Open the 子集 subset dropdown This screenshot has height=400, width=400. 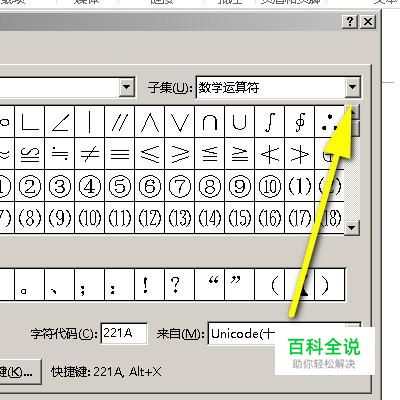pyautogui.click(x=353, y=87)
